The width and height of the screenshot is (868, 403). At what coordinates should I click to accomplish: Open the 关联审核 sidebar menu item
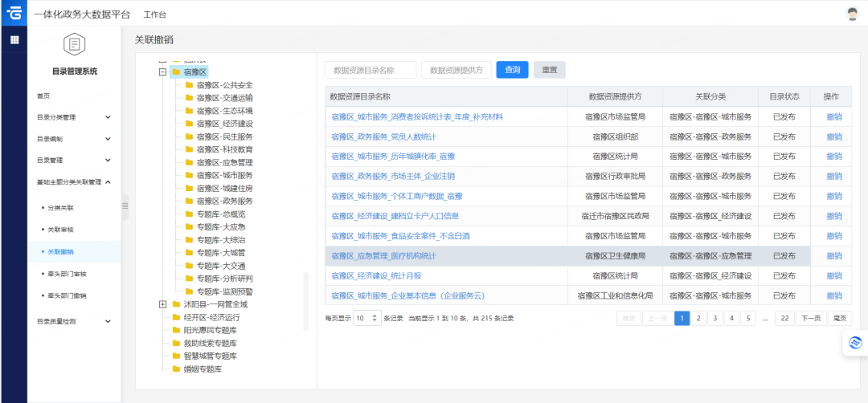click(x=61, y=230)
